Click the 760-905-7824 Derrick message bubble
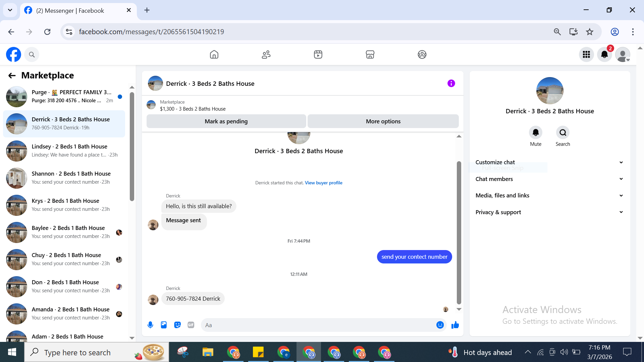The image size is (644, 362). pyautogui.click(x=193, y=299)
